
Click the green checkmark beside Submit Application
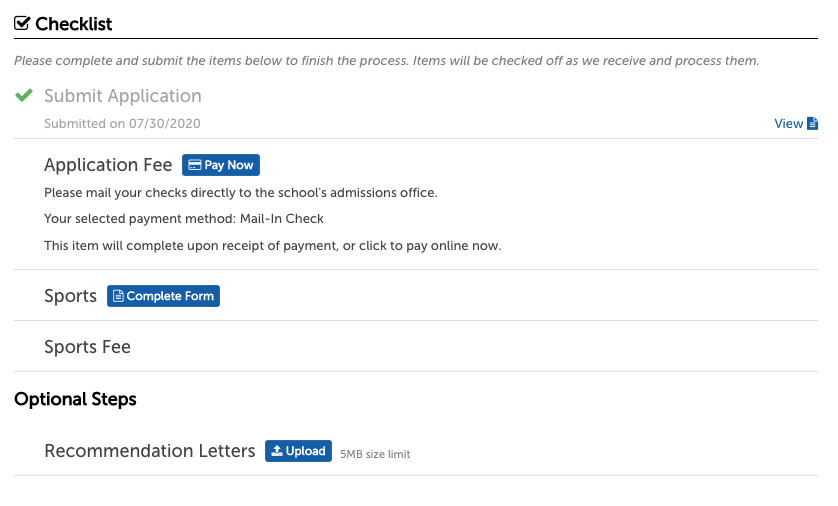pos(24,95)
